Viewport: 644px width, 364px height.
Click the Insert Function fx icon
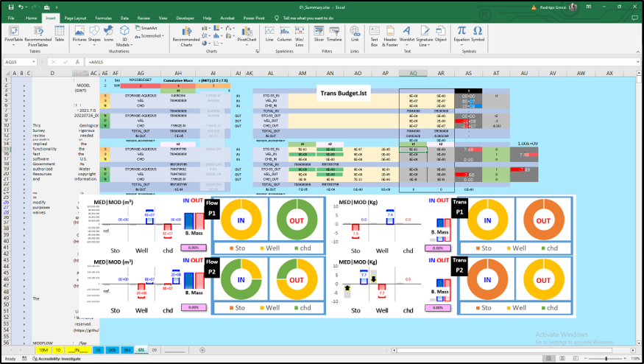pyautogui.click(x=77, y=62)
